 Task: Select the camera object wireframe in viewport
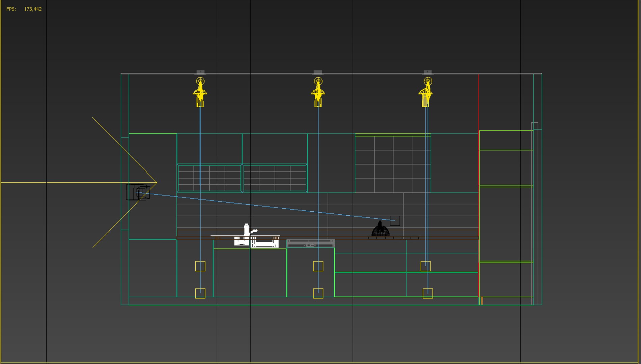(138, 192)
